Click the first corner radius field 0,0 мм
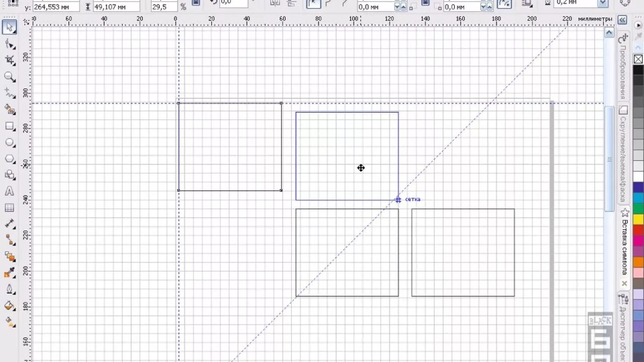 (x=376, y=7)
